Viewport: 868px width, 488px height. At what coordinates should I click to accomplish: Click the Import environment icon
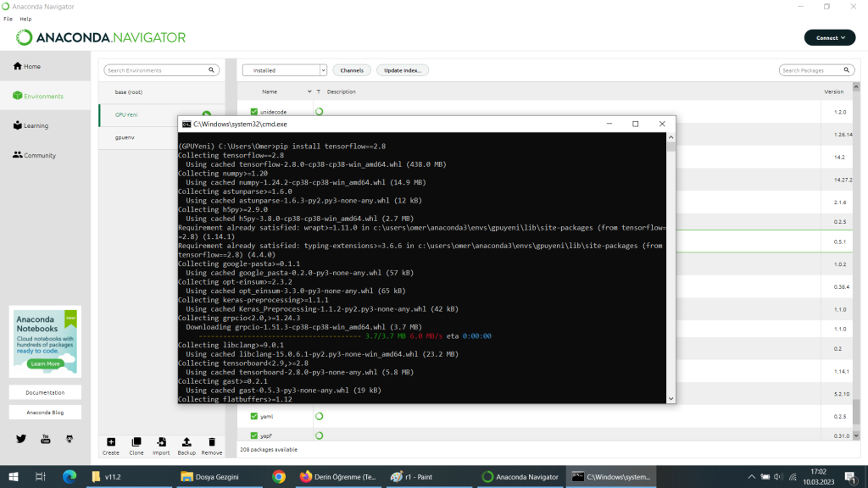pos(161,442)
